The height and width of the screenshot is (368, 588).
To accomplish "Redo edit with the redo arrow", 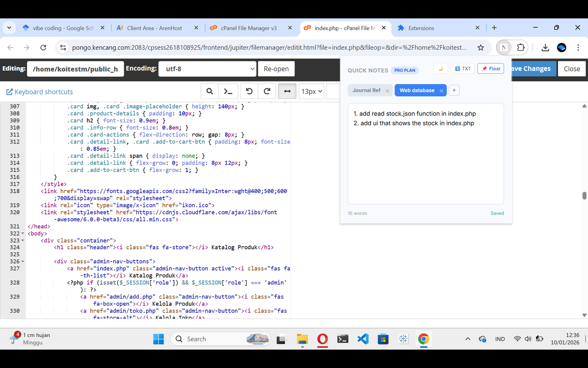I will click(x=267, y=92).
